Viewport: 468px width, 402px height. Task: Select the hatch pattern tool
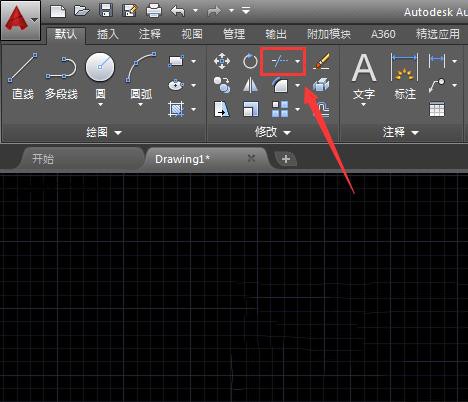pos(176,109)
